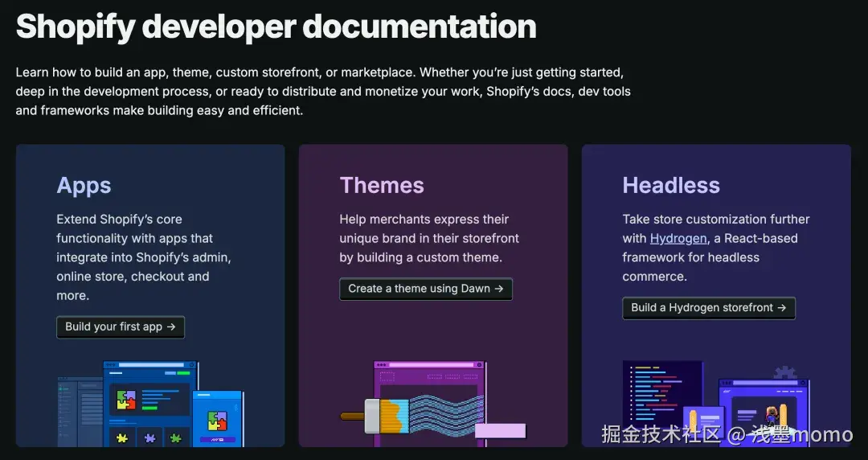This screenshot has width=868, height=460.
Task: Select the Themes card heading
Action: point(382,185)
